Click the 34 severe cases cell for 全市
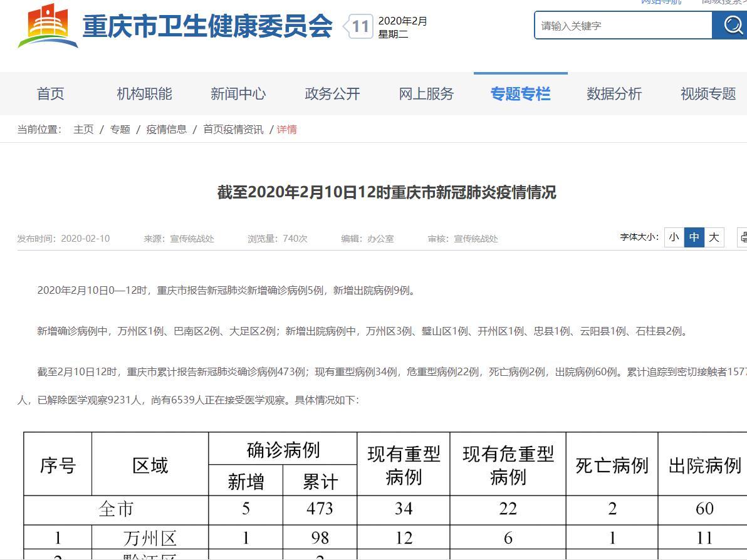 (404, 509)
